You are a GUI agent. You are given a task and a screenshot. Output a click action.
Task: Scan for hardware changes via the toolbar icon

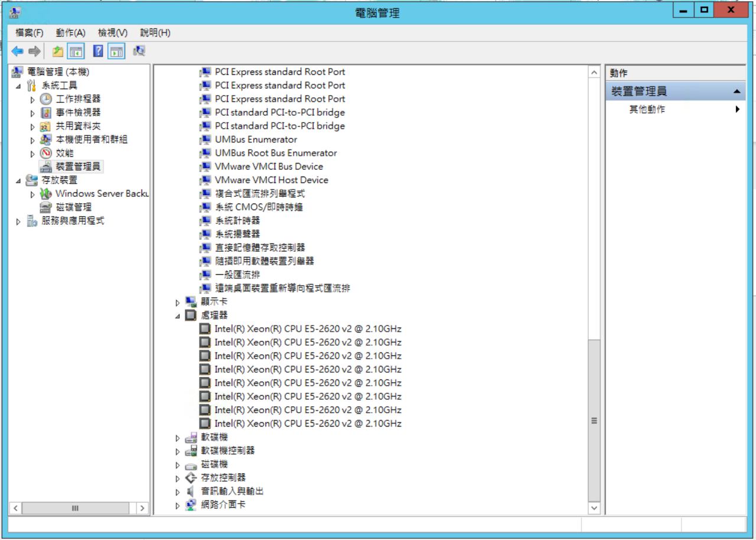[x=139, y=52]
